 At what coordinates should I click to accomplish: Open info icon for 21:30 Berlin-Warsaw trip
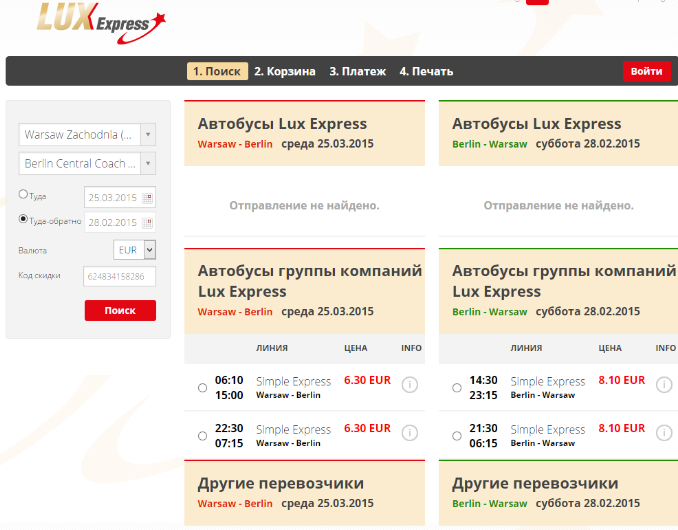tap(663, 434)
